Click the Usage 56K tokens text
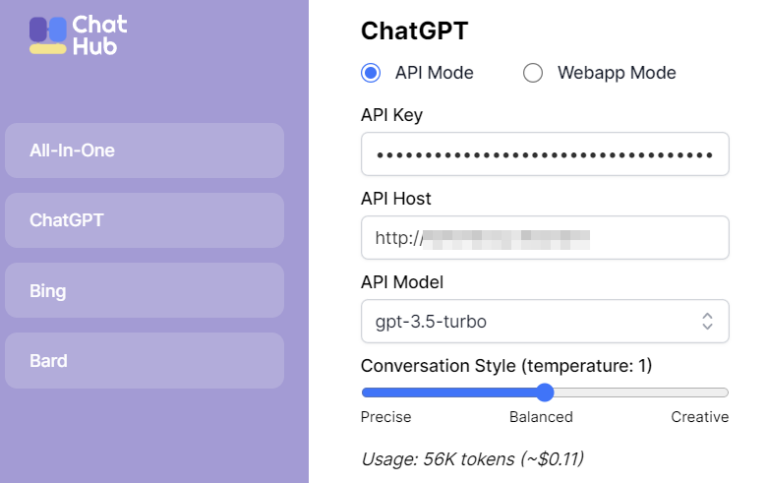The image size is (768, 483). 472,459
